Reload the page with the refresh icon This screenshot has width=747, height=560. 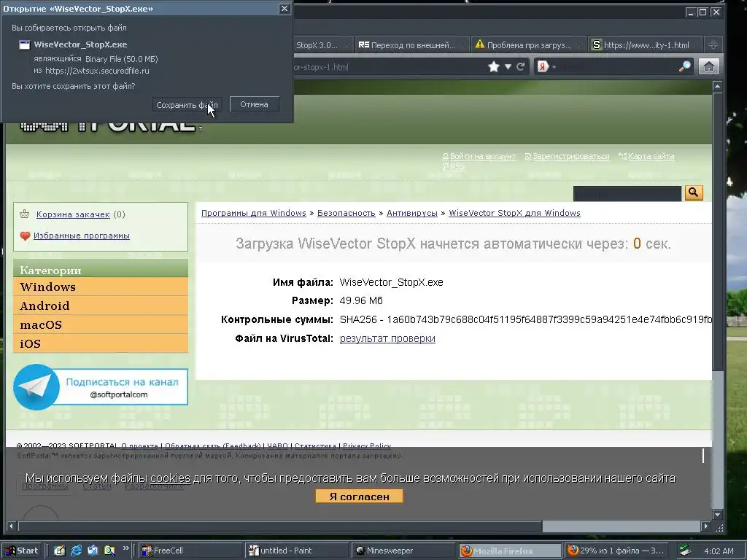click(x=521, y=66)
